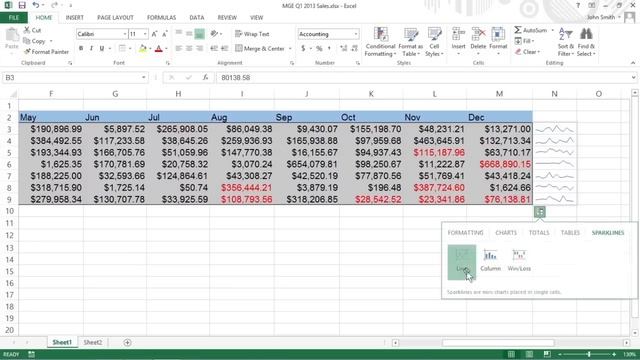This screenshot has height=360, width=640.
Task: Open font color dropdown arrow
Action: (x=167, y=49)
